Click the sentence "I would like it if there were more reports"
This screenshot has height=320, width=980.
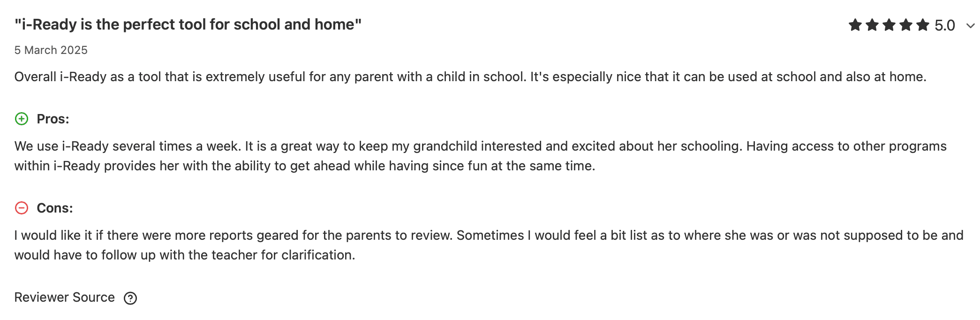(234, 236)
